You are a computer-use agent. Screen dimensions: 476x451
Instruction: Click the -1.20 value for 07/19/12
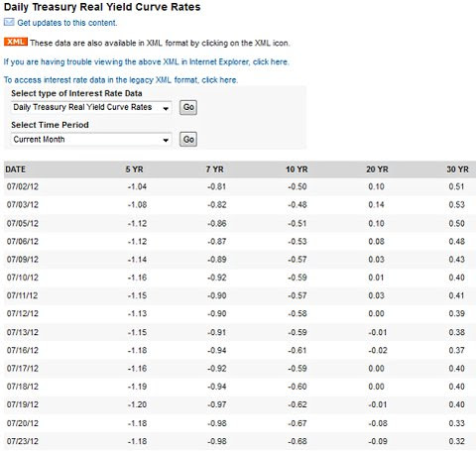tap(137, 404)
